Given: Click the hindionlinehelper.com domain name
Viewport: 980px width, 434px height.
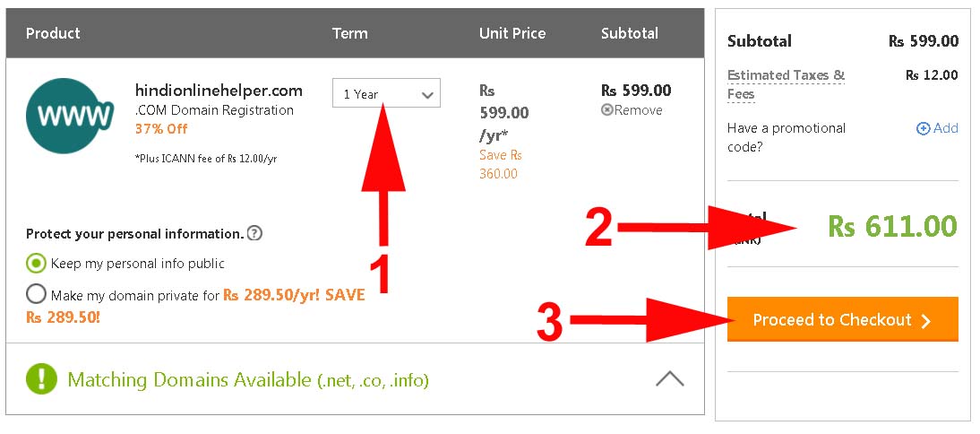Looking at the screenshot, I should click(x=219, y=91).
